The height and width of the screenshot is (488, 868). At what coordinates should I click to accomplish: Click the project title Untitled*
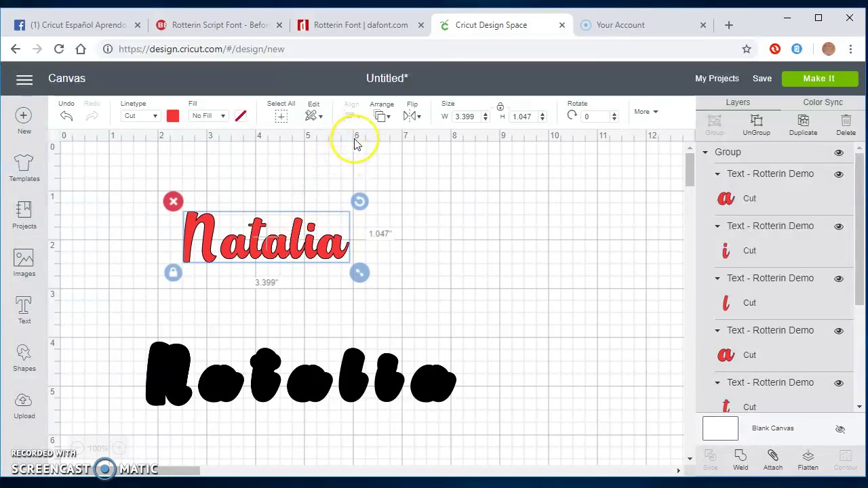(x=387, y=79)
